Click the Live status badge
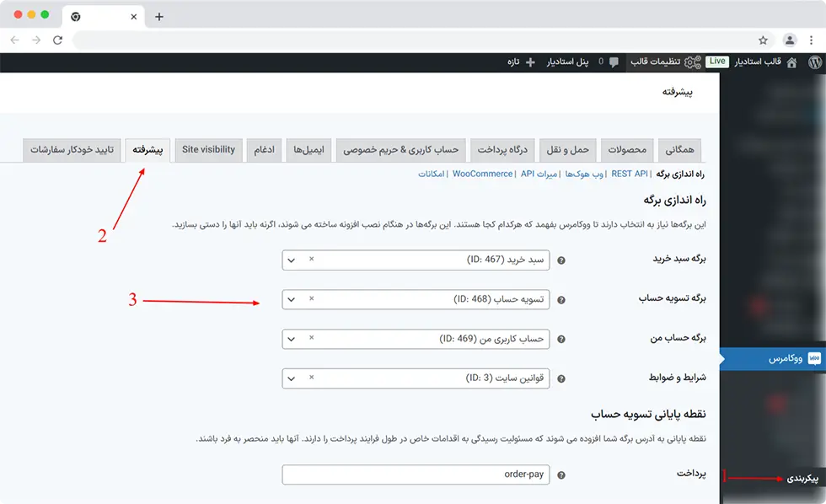The image size is (826, 504). click(717, 62)
